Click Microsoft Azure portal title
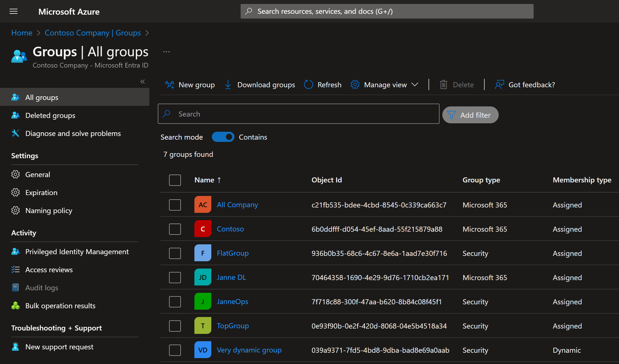This screenshot has height=364, width=619. pos(69,12)
